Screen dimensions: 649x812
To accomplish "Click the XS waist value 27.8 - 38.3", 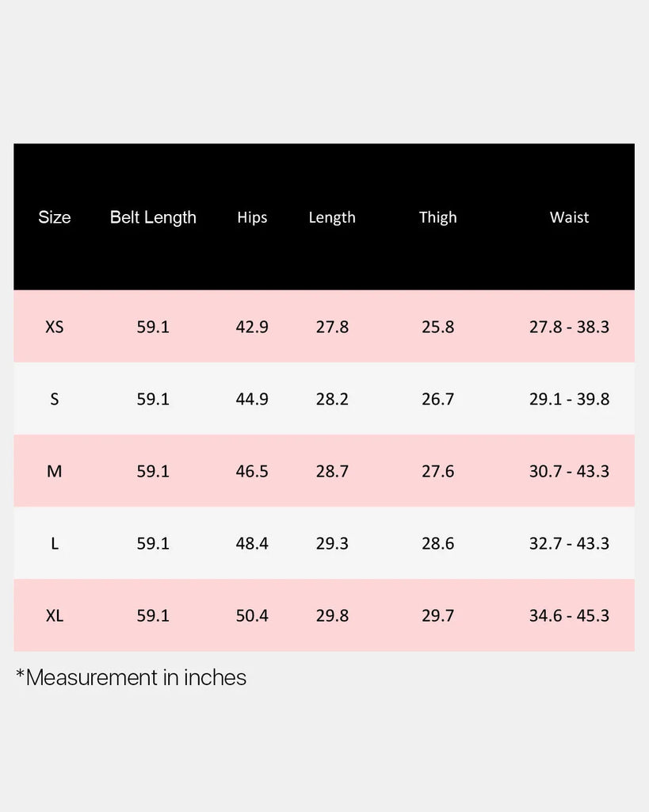I will coord(569,327).
